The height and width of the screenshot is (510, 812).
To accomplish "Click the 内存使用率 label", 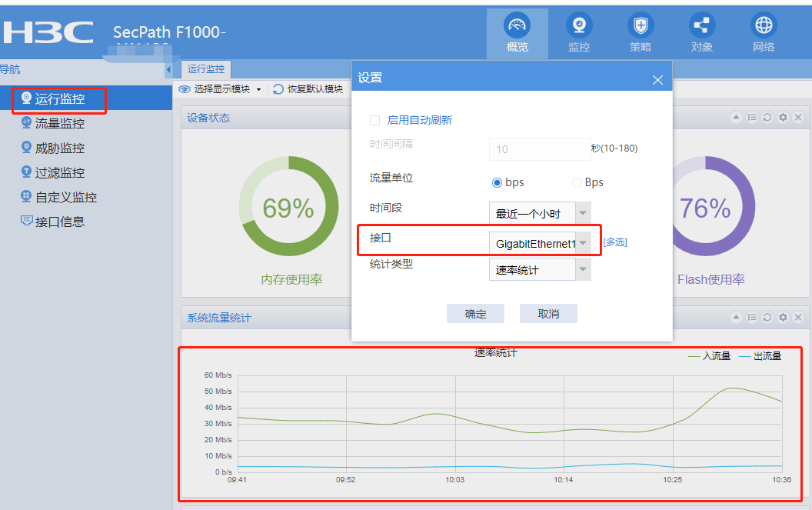I will pyautogui.click(x=291, y=279).
